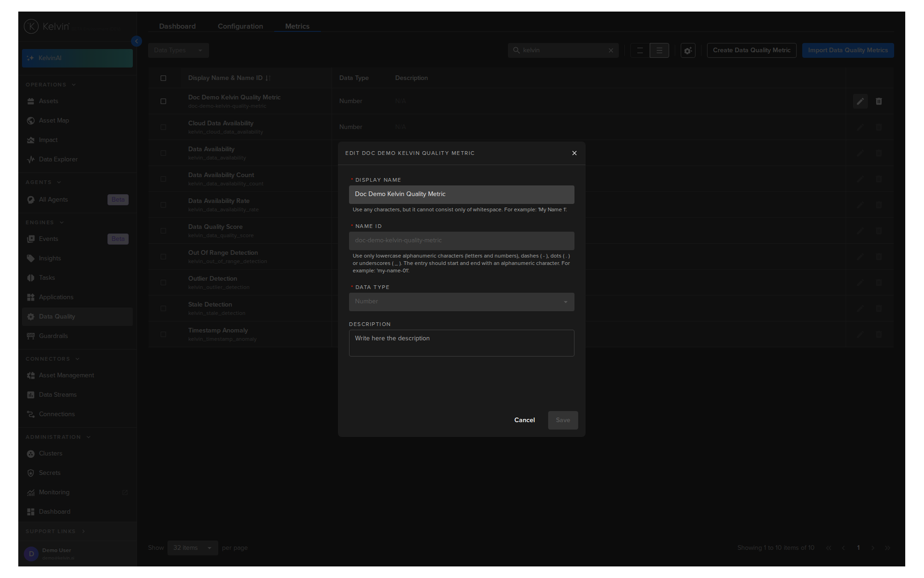
Task: Check the Data Quality Score row checkbox
Action: click(163, 231)
